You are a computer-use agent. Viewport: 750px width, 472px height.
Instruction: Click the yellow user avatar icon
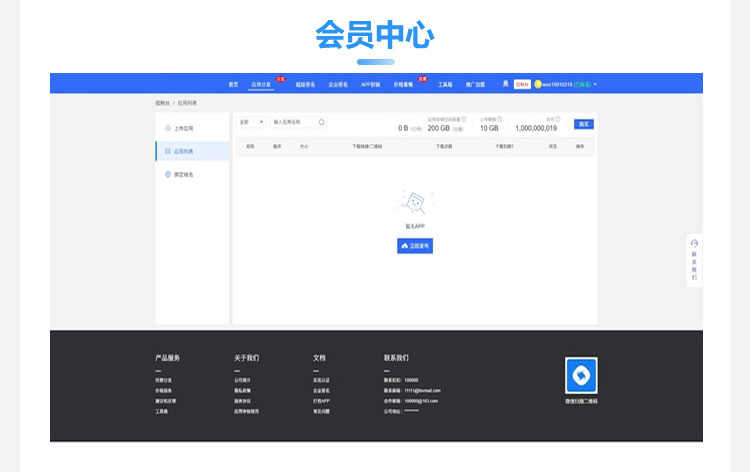point(538,84)
